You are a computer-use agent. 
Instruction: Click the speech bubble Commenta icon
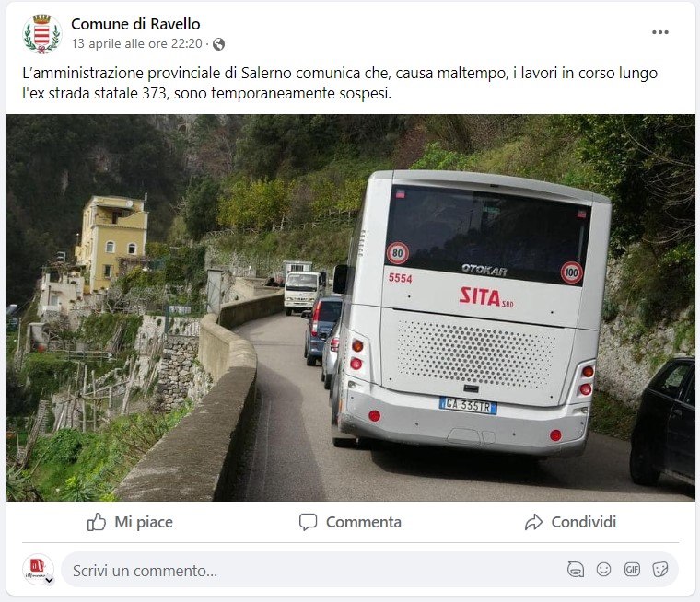(x=308, y=522)
